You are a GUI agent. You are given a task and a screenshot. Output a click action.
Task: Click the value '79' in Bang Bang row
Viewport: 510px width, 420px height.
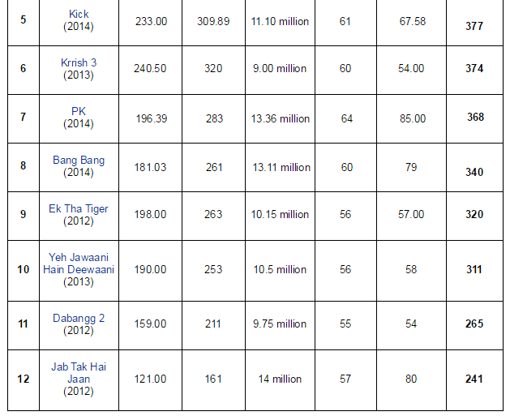pyautogui.click(x=411, y=167)
